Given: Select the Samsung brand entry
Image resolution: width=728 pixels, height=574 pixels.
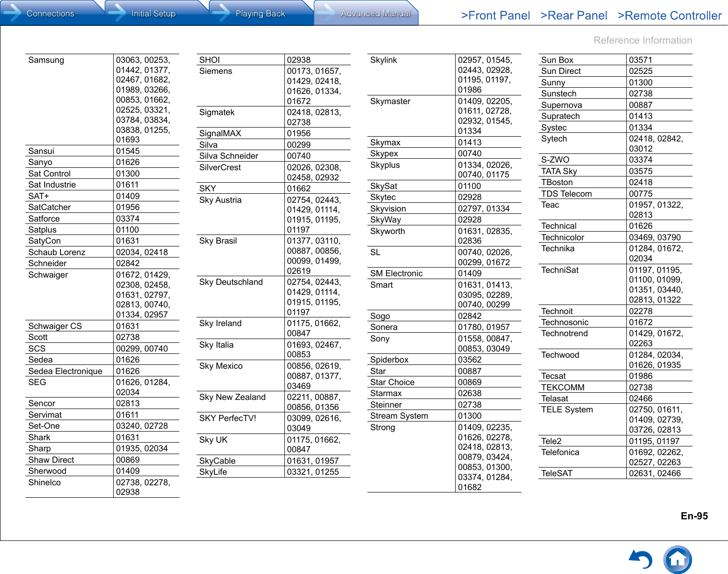Looking at the screenshot, I should click(46, 60).
